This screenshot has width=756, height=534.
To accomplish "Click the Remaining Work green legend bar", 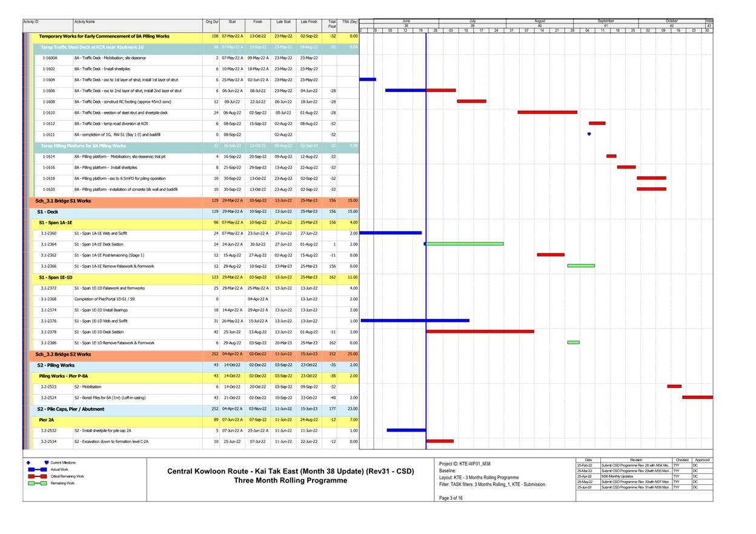I will (x=37, y=484).
